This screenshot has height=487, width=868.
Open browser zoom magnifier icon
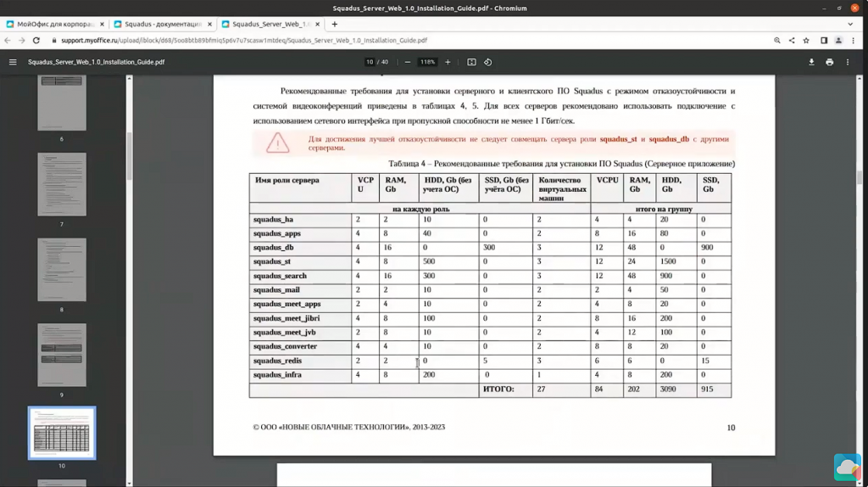[777, 41]
